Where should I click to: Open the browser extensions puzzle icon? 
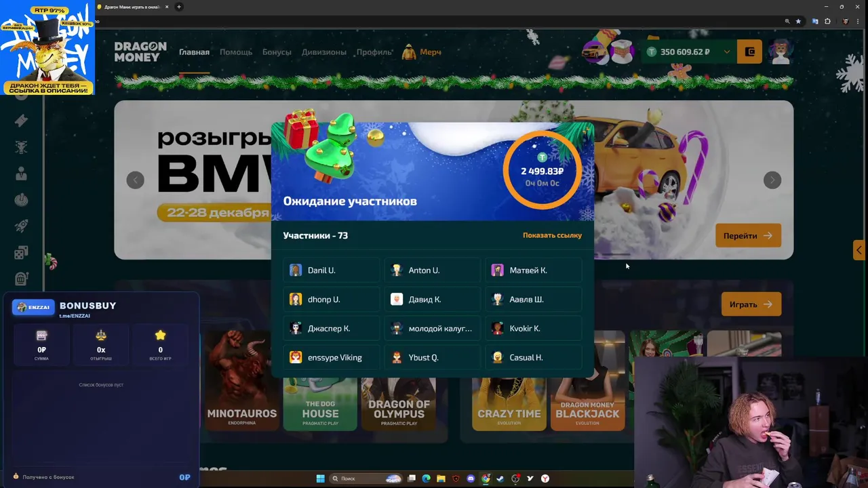[827, 21]
